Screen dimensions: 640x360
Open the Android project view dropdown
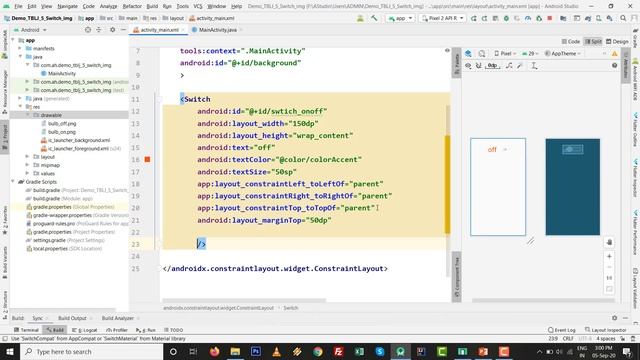click(30, 30)
